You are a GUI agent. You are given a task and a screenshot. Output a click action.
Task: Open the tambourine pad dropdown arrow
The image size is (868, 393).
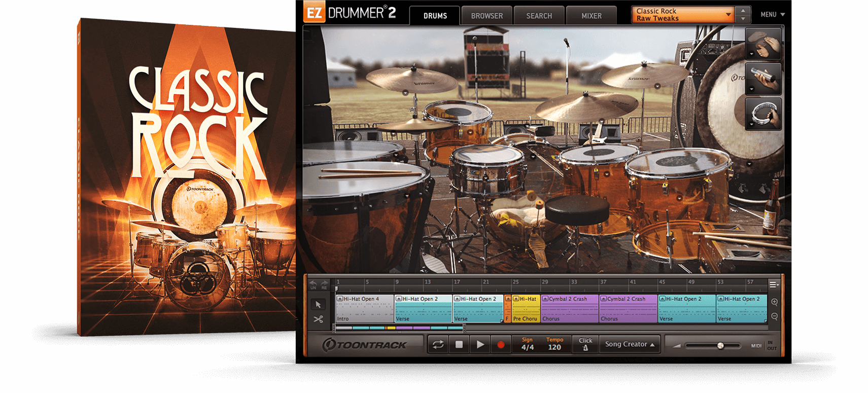[x=751, y=124]
